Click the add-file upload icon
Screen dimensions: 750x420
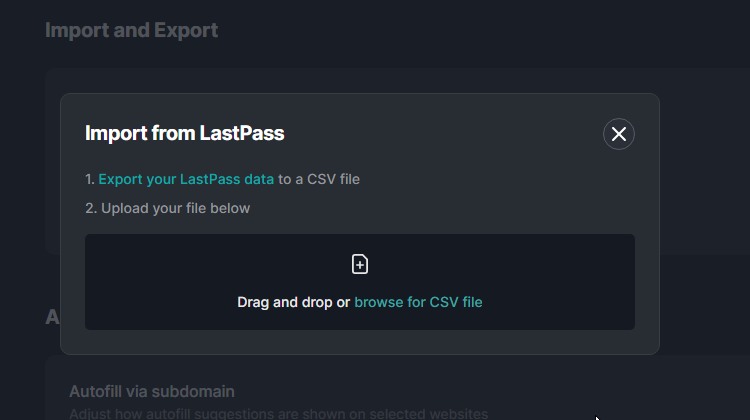[360, 264]
